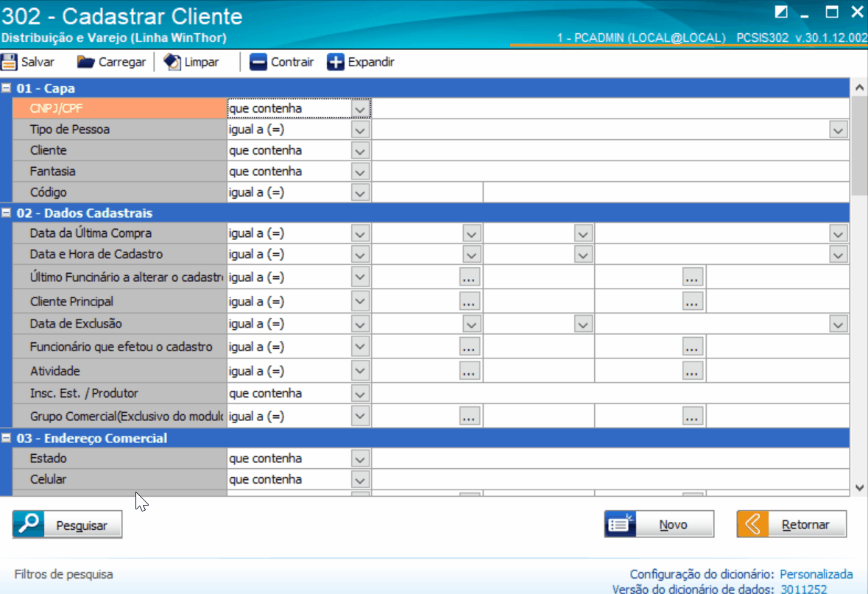Click the Código value input field

click(x=427, y=193)
